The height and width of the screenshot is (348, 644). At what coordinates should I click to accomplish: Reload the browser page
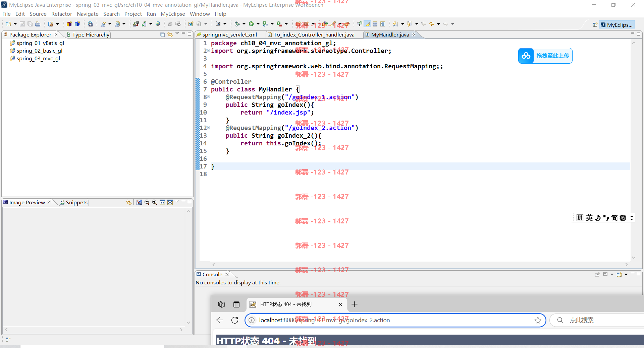coord(235,320)
